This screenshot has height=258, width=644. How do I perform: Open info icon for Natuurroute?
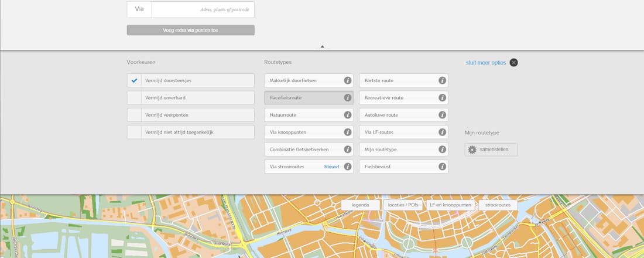(347, 115)
